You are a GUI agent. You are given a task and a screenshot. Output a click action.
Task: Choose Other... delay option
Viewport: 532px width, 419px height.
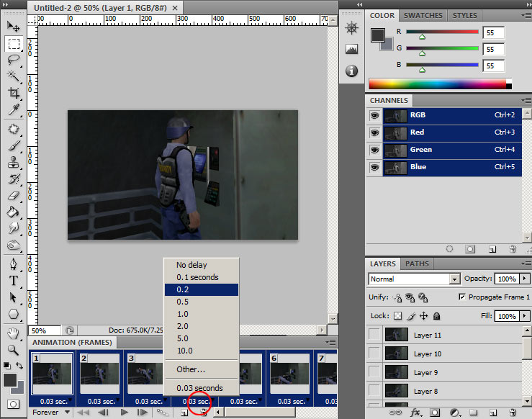point(202,369)
